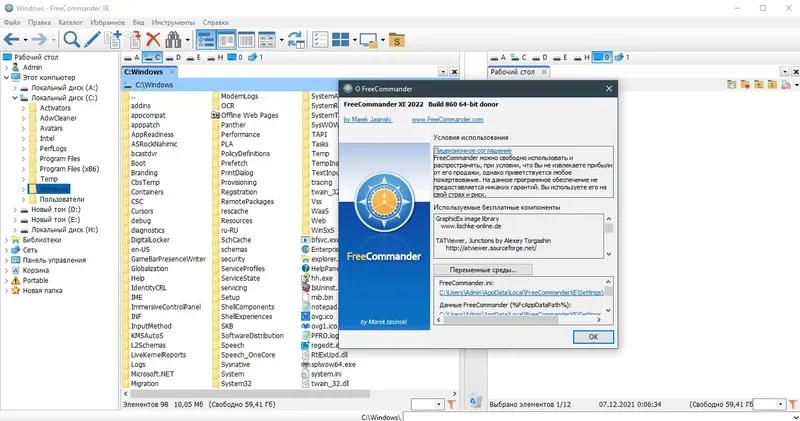The height and width of the screenshot is (421, 800).
Task: Click the favorite folder heart icon
Action: point(745,85)
